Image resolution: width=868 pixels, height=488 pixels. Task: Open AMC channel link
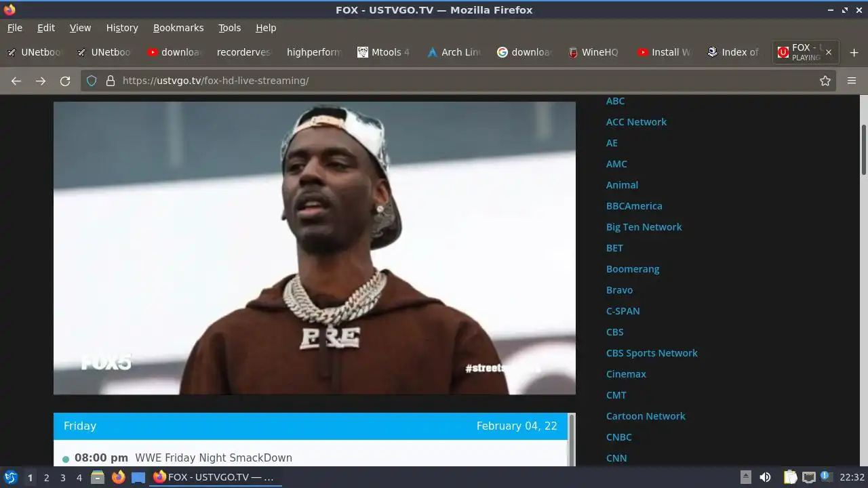coord(616,164)
